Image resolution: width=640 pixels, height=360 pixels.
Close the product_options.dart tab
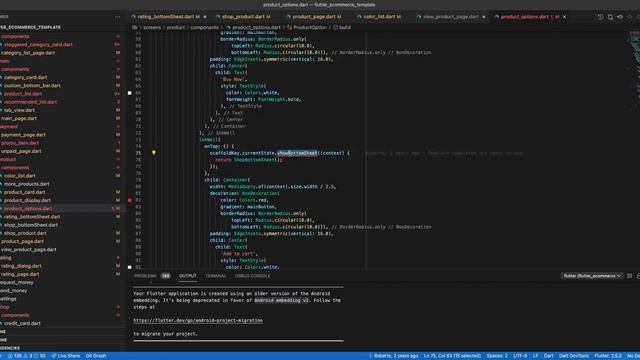coord(564,17)
